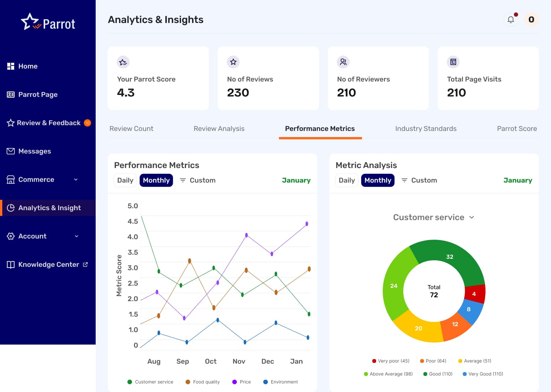Open Custom filter in Performance Metrics
Viewport: 551px width, 392px height.
pyautogui.click(x=198, y=180)
